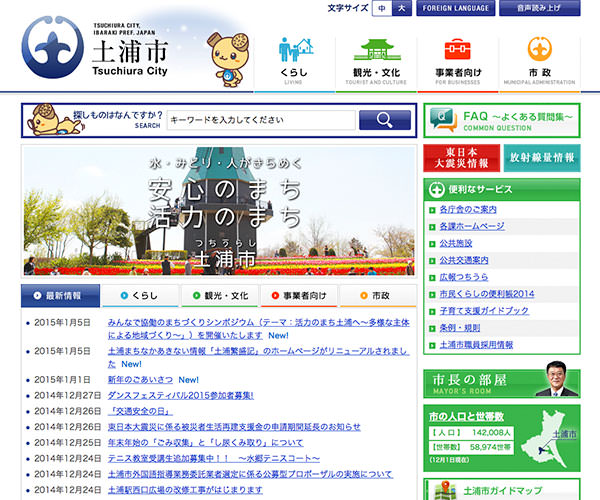This screenshot has width=600, height=500.
Task: Set text size to 大 (large)
Action: click(x=401, y=8)
